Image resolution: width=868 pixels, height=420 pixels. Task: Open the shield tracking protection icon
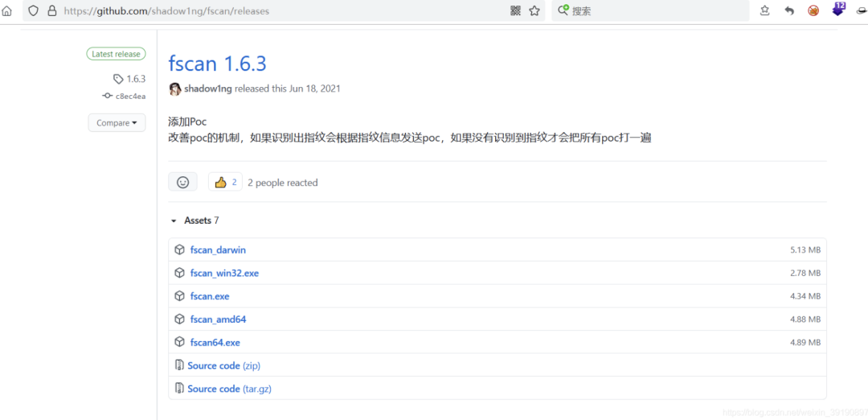click(x=33, y=10)
